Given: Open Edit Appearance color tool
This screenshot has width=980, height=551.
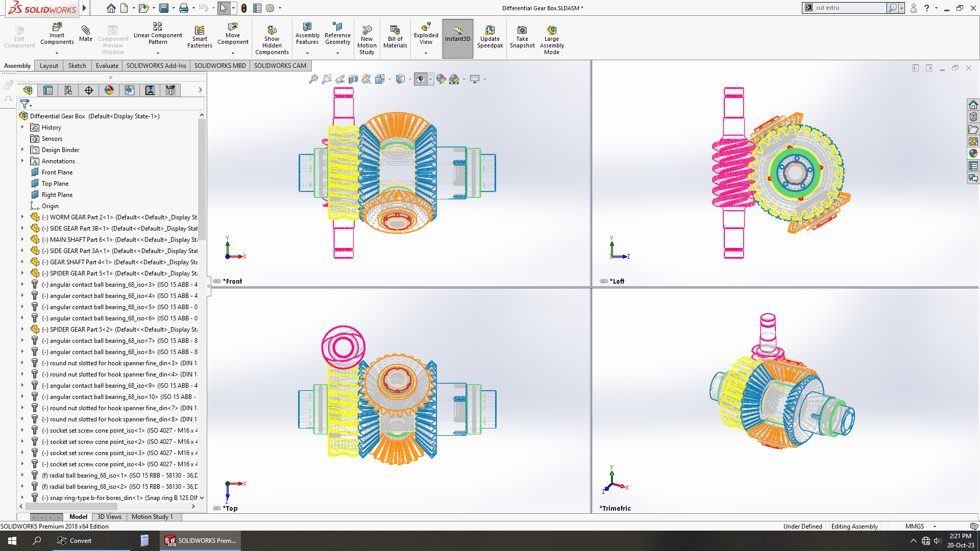Looking at the screenshot, I should point(441,79).
